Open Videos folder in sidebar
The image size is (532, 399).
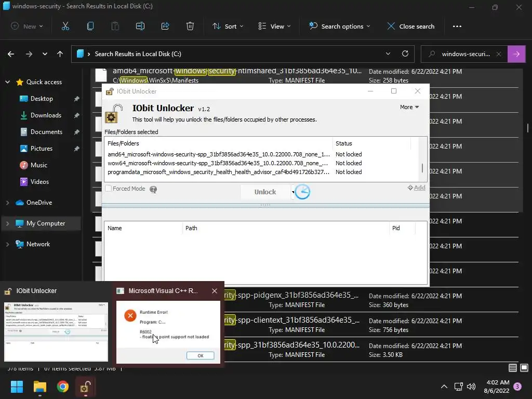tap(39, 182)
